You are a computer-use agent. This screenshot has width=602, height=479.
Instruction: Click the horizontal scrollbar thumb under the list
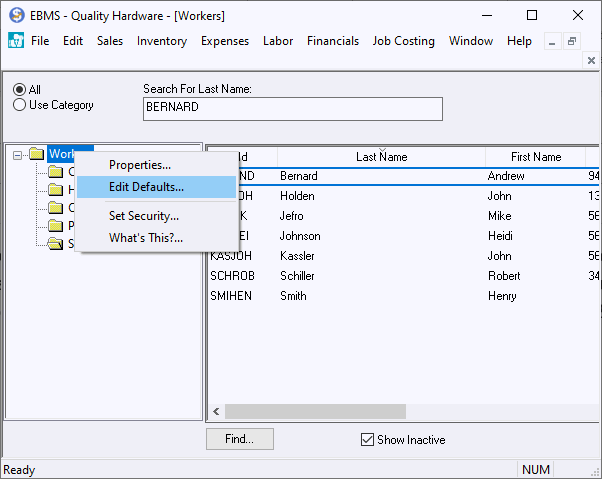point(315,411)
